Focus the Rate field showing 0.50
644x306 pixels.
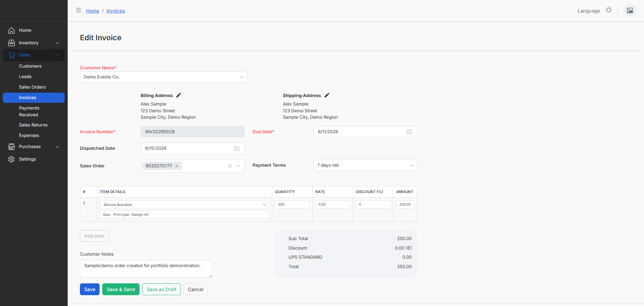tap(333, 205)
